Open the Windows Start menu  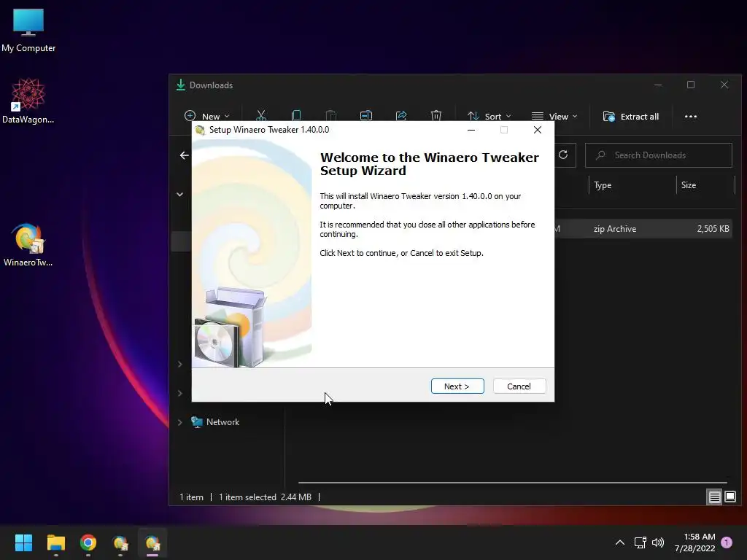point(23,542)
